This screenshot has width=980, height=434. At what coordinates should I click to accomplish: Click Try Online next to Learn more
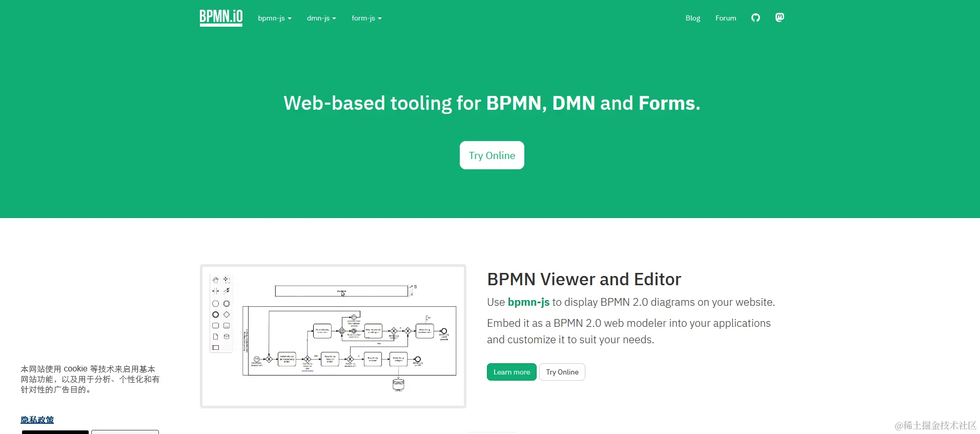pos(562,372)
